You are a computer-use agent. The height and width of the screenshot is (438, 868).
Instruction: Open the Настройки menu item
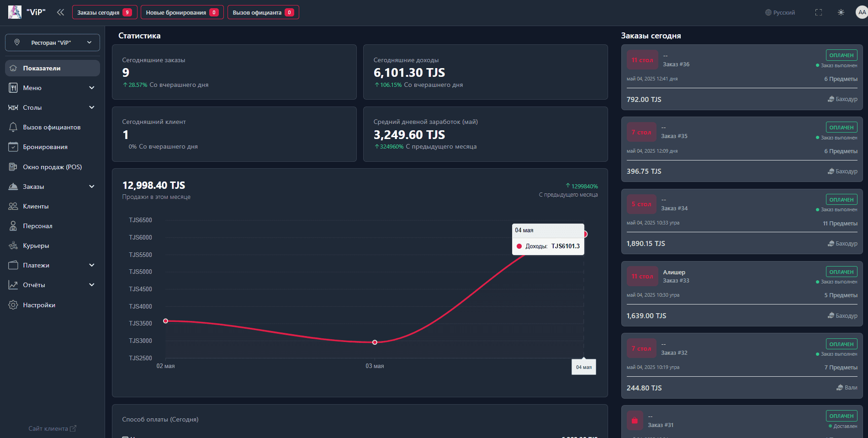pyautogui.click(x=53, y=305)
